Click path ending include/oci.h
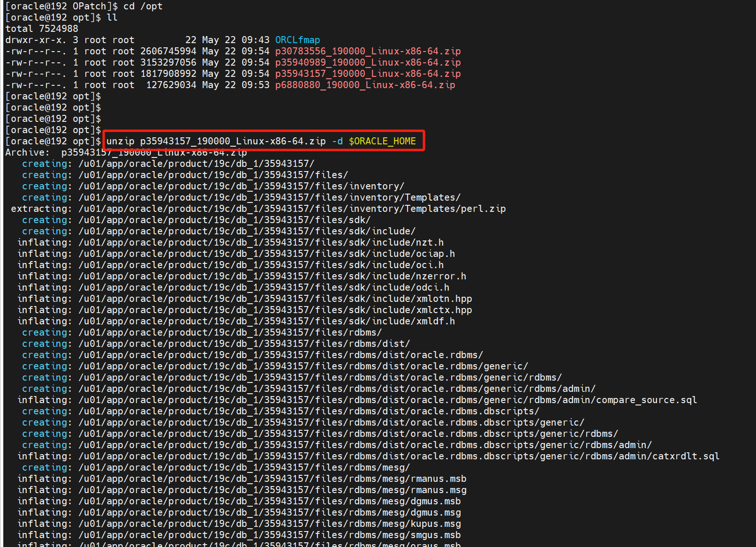756x547 pixels. click(261, 265)
